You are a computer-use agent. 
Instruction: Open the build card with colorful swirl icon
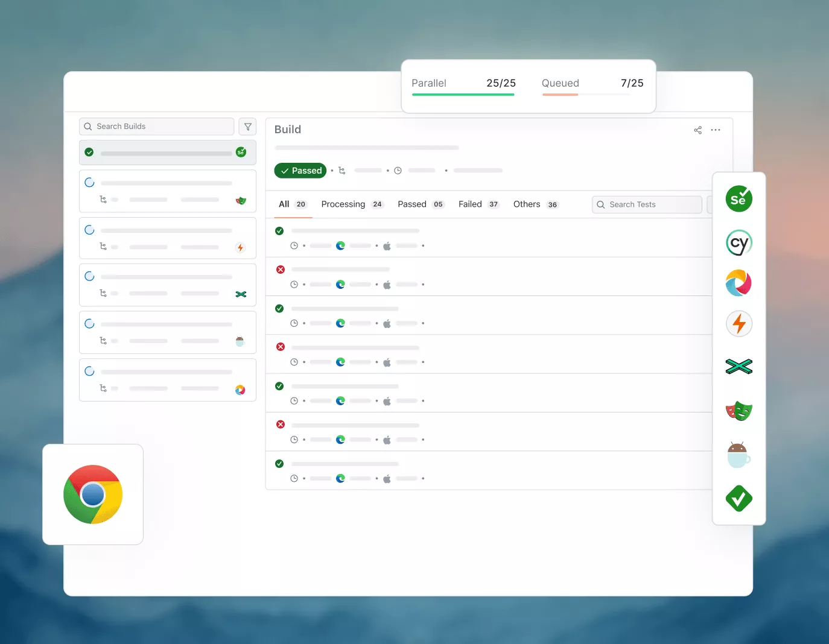click(x=168, y=380)
